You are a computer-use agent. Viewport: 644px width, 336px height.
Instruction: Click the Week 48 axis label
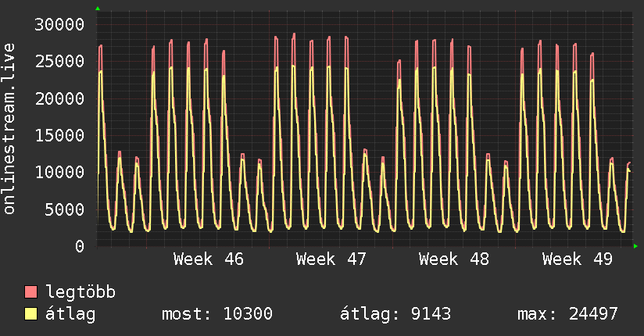[454, 259]
